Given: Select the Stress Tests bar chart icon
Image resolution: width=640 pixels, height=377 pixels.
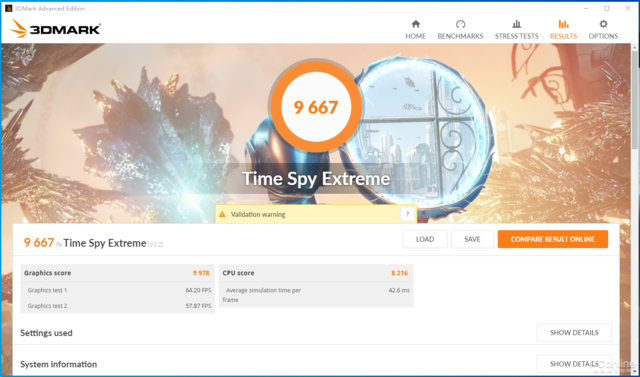Looking at the screenshot, I should (x=516, y=24).
